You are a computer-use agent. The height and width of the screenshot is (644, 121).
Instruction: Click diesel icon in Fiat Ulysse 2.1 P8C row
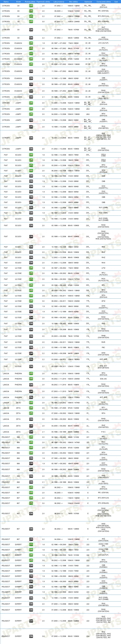pos(31,347)
